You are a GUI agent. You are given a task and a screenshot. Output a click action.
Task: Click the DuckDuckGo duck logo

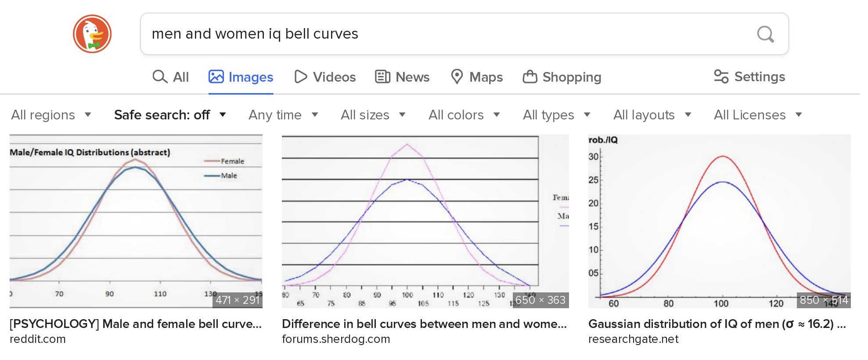coord(92,34)
